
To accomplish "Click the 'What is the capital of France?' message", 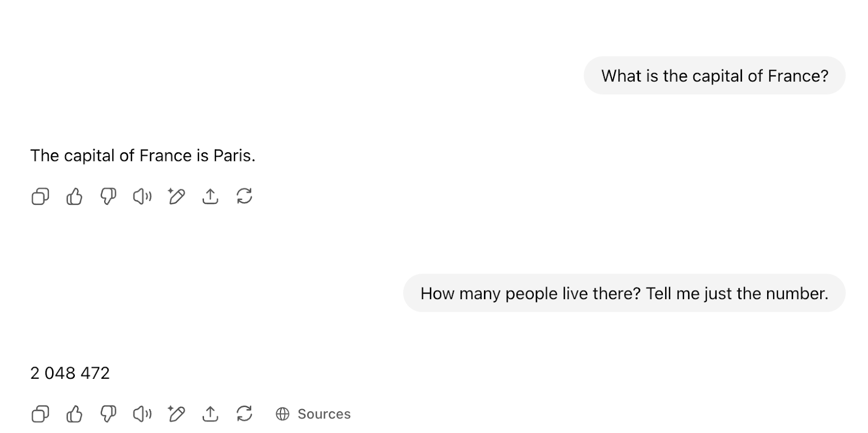I will (x=714, y=76).
